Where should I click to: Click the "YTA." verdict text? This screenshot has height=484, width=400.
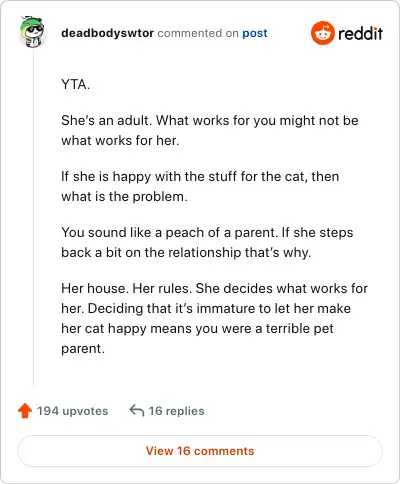[x=76, y=85]
